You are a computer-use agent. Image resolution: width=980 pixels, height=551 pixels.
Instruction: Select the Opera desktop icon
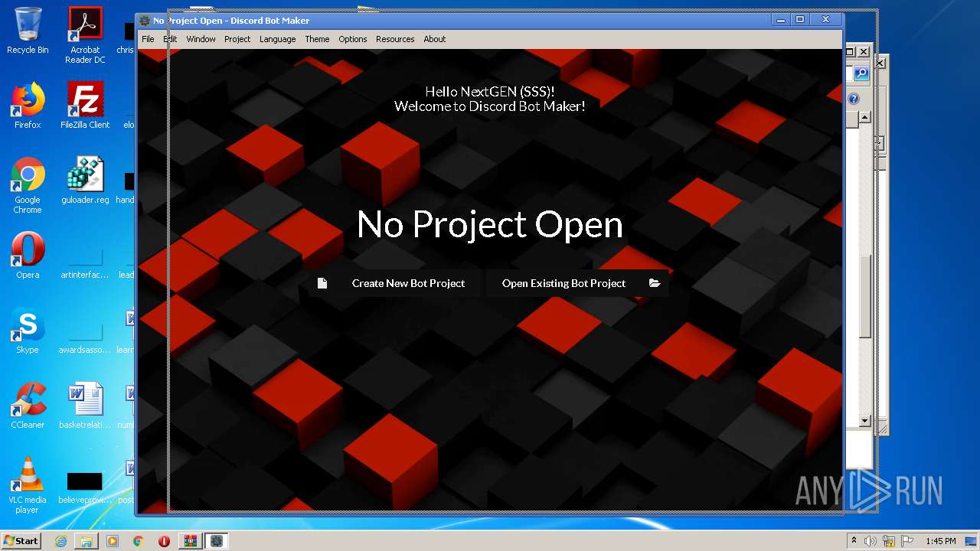pyautogui.click(x=28, y=256)
